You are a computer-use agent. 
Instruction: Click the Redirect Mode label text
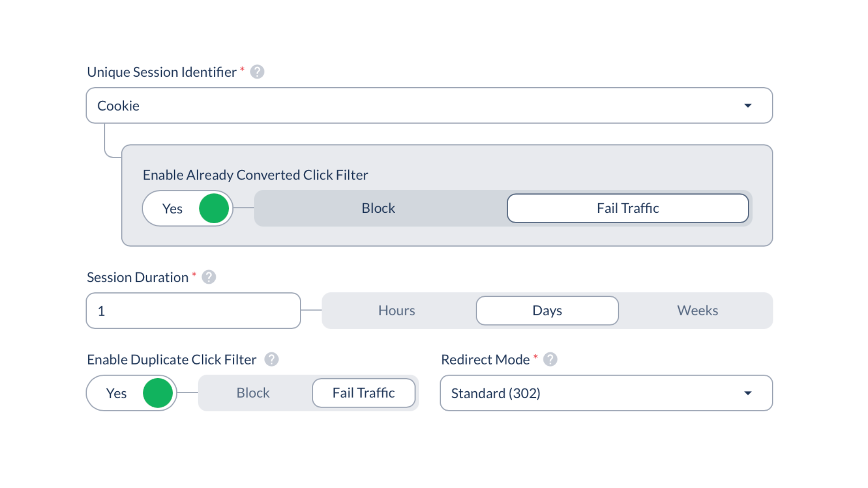coord(485,359)
